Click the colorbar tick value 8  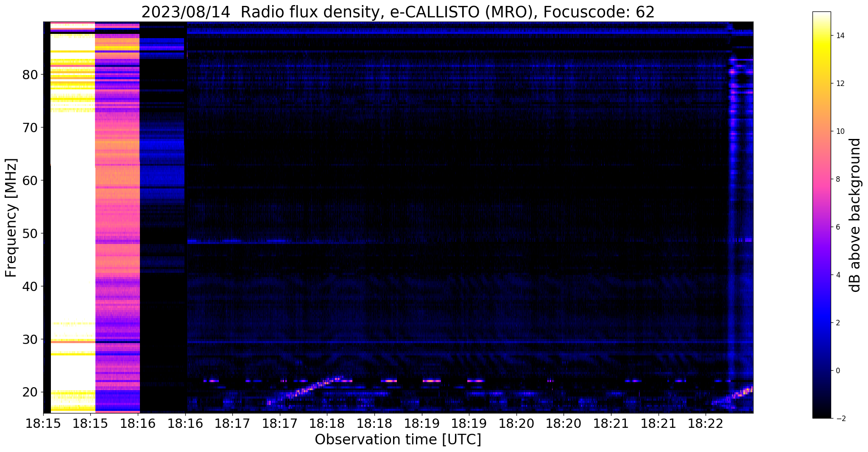837,179
